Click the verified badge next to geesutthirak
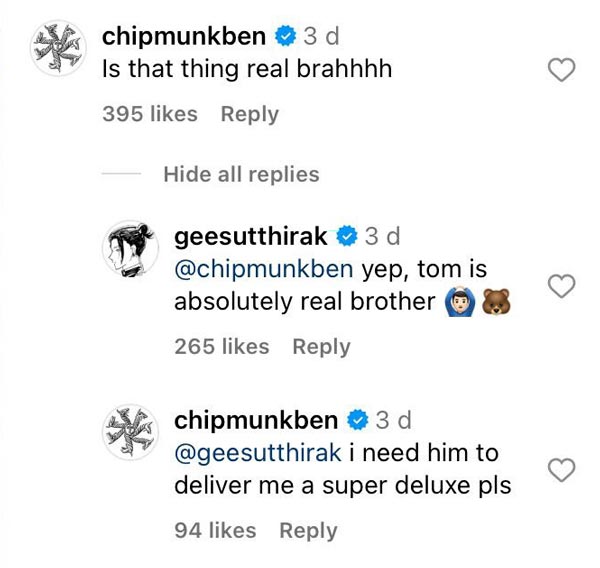This screenshot has height=568, width=600. (x=346, y=237)
